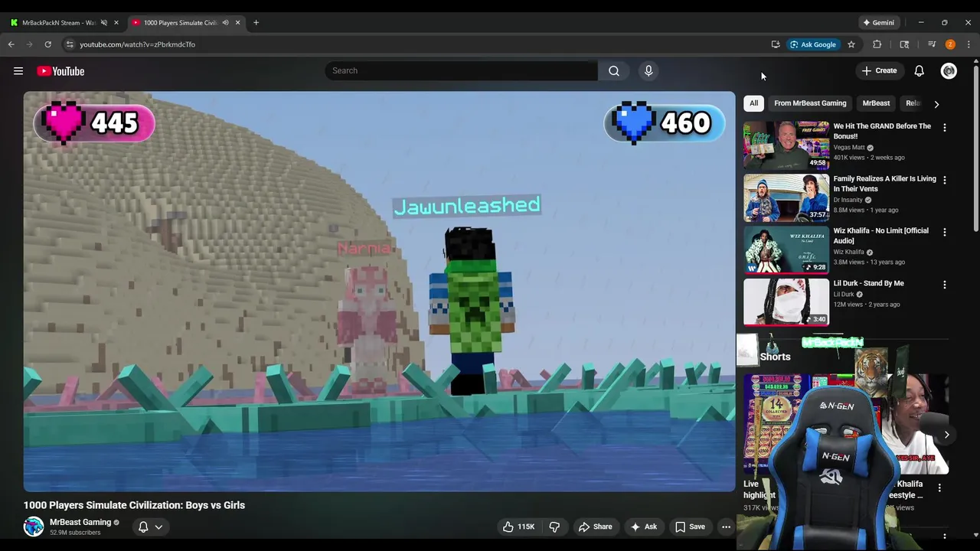
Task: Select the MrBeast filter chip
Action: (x=876, y=103)
